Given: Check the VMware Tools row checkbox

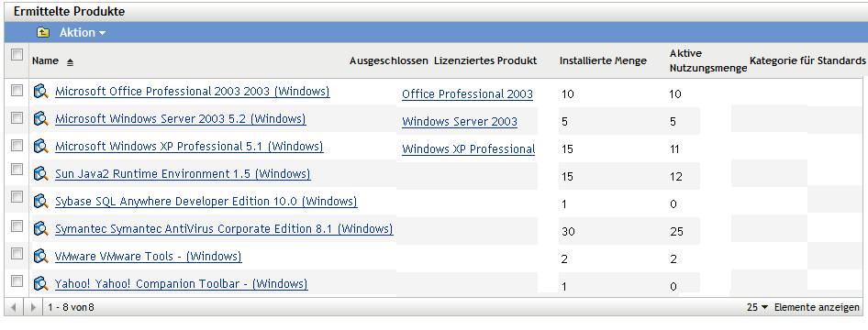Looking at the screenshot, I should click(17, 253).
